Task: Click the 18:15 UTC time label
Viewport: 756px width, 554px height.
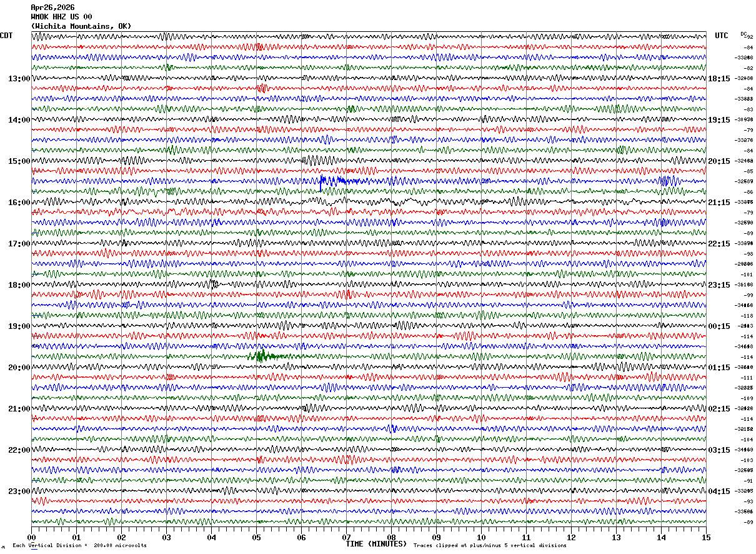Action: [719, 79]
